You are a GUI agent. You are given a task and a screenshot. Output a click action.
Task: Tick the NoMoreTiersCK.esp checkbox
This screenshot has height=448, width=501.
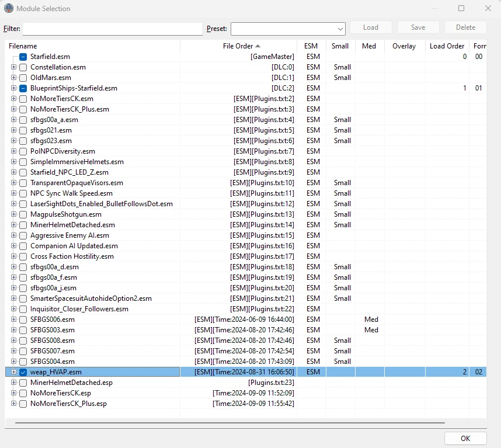(23, 393)
